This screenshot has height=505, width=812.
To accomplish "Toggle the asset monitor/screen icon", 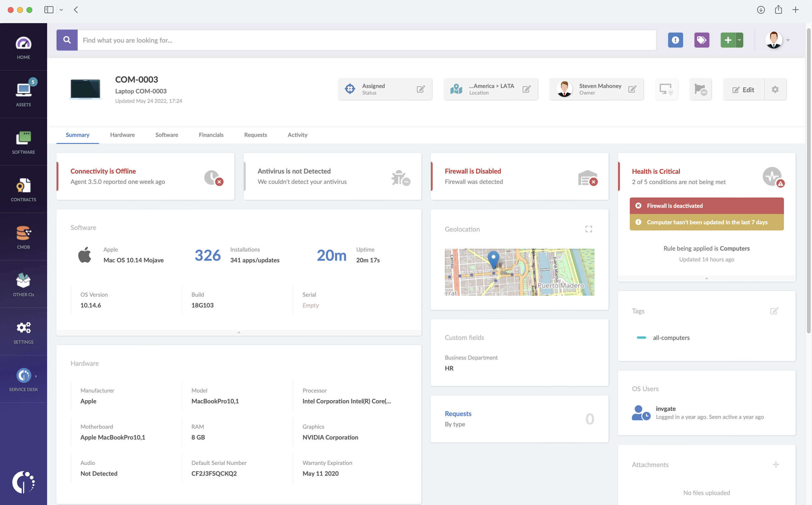I will tap(666, 89).
